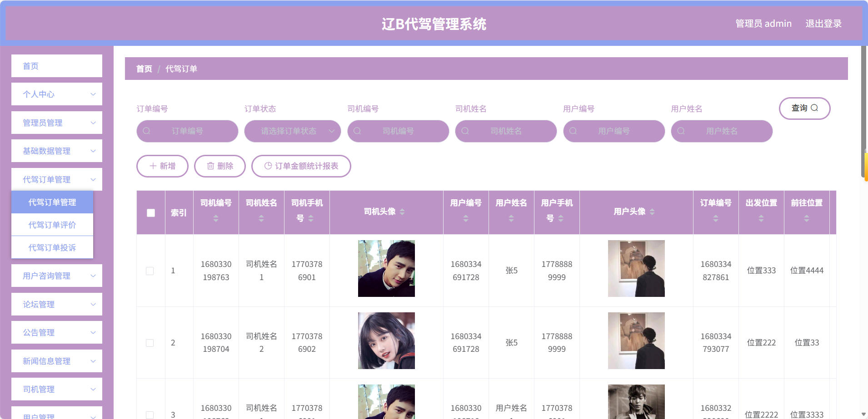Check the checkbox for row 3

(150, 414)
